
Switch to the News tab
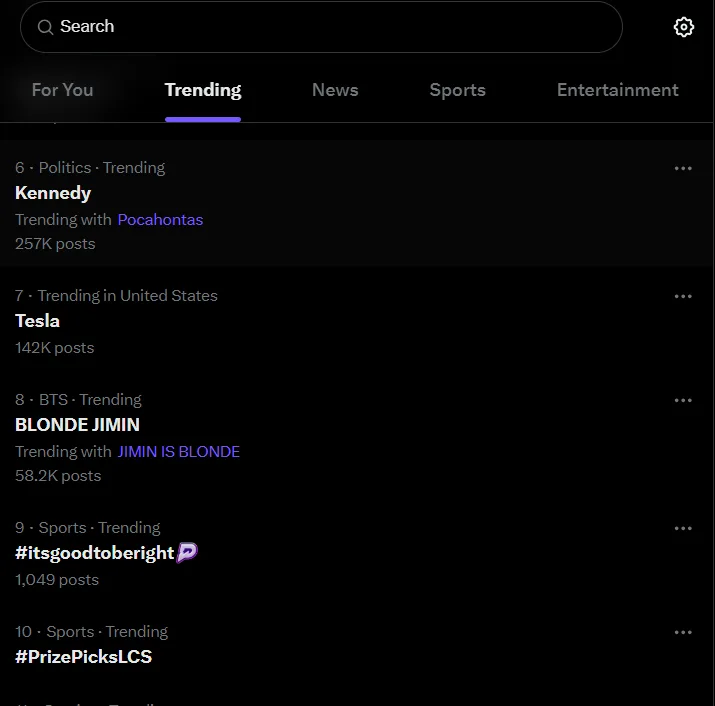[x=335, y=90]
